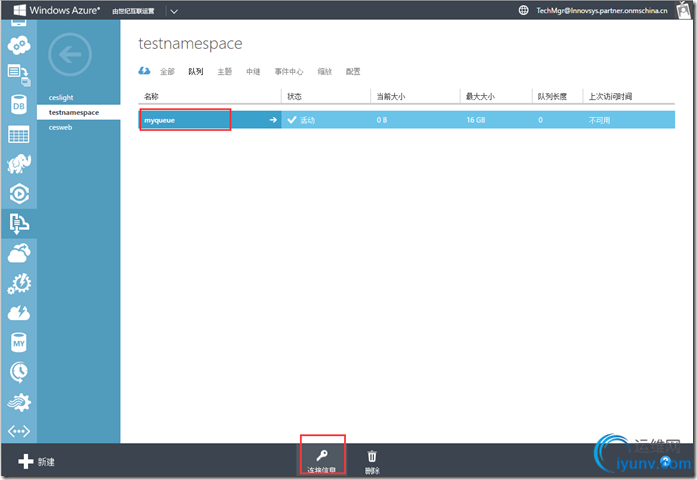Open Cloud Services gear-cloud sidebar icon

click(x=19, y=45)
